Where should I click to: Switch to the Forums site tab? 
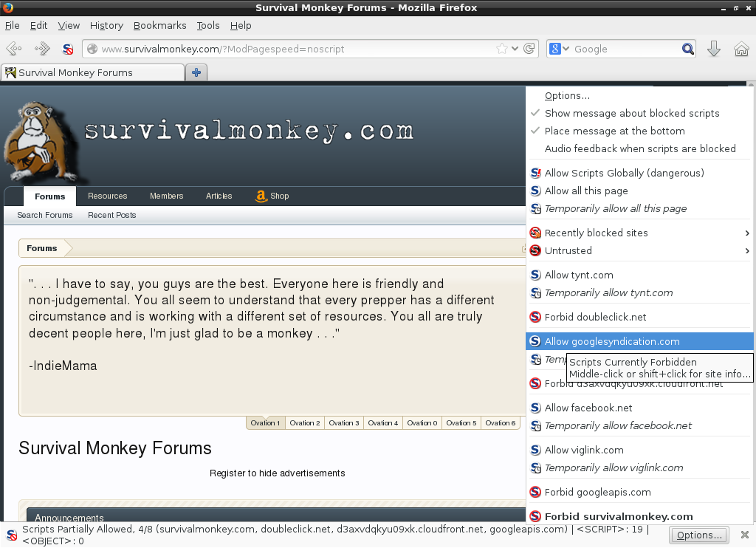point(49,196)
